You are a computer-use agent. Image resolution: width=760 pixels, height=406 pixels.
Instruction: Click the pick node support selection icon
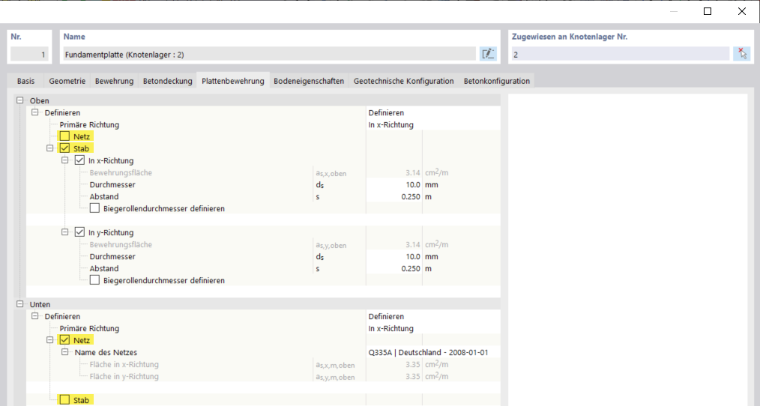[x=742, y=54]
